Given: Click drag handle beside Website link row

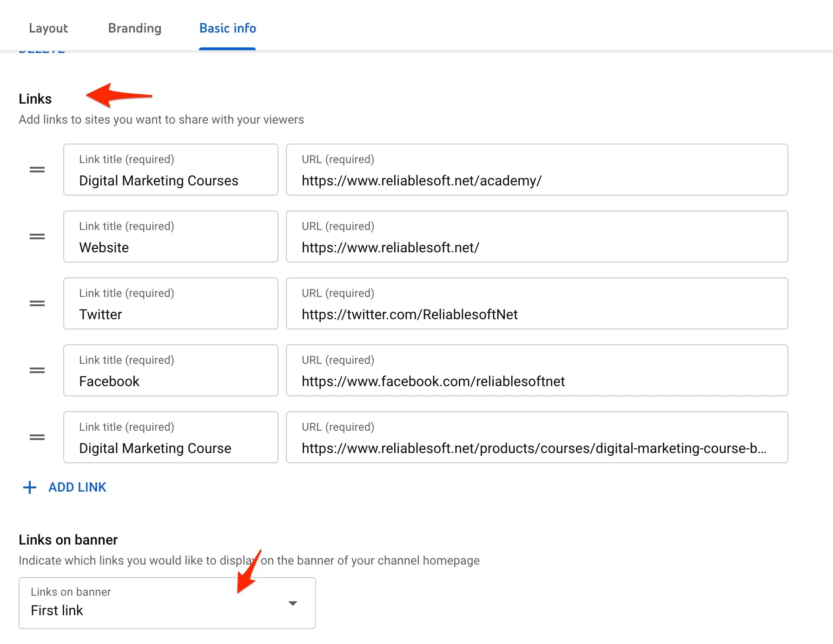Looking at the screenshot, I should point(37,237).
